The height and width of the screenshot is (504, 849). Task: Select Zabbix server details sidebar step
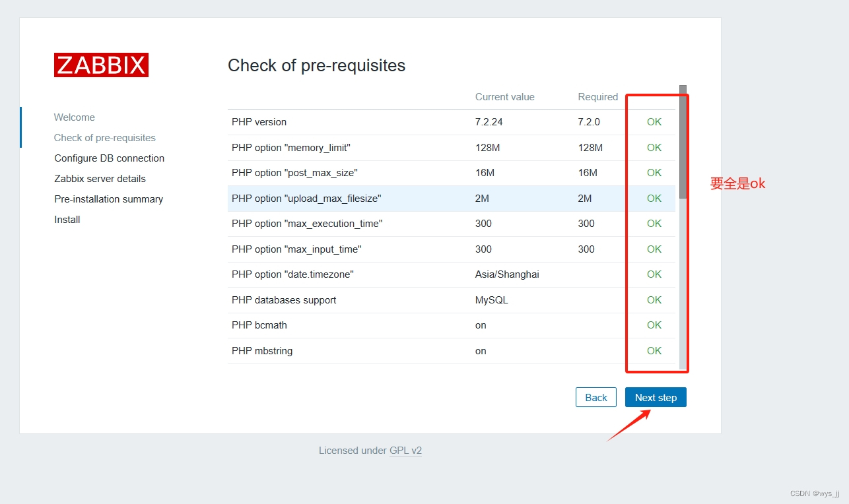point(100,179)
